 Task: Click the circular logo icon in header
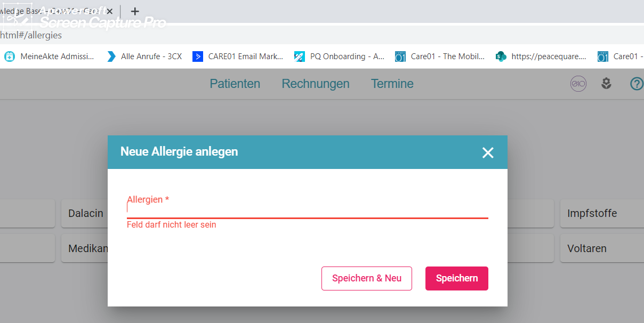[578, 84]
